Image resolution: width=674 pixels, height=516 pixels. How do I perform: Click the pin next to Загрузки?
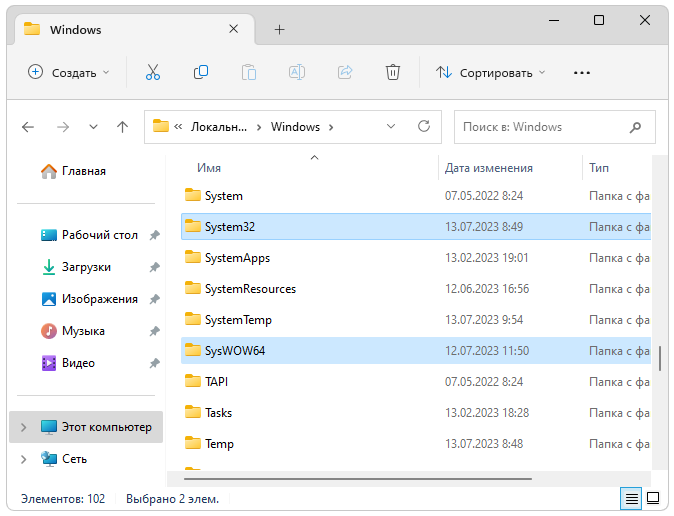(x=154, y=267)
